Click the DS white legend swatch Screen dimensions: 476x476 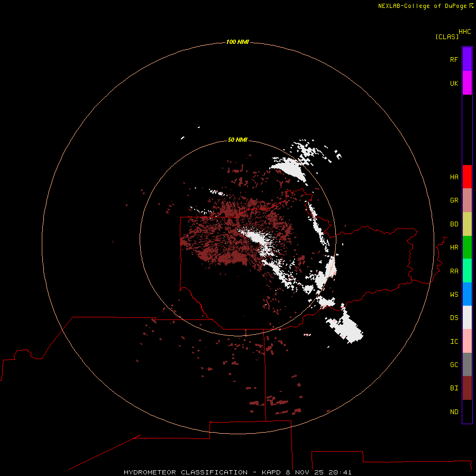click(467, 317)
